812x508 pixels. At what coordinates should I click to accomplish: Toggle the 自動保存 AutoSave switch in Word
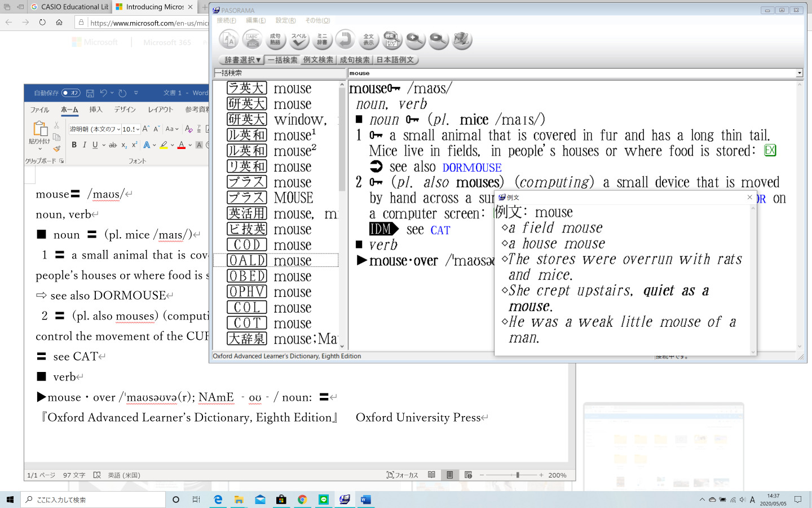70,93
